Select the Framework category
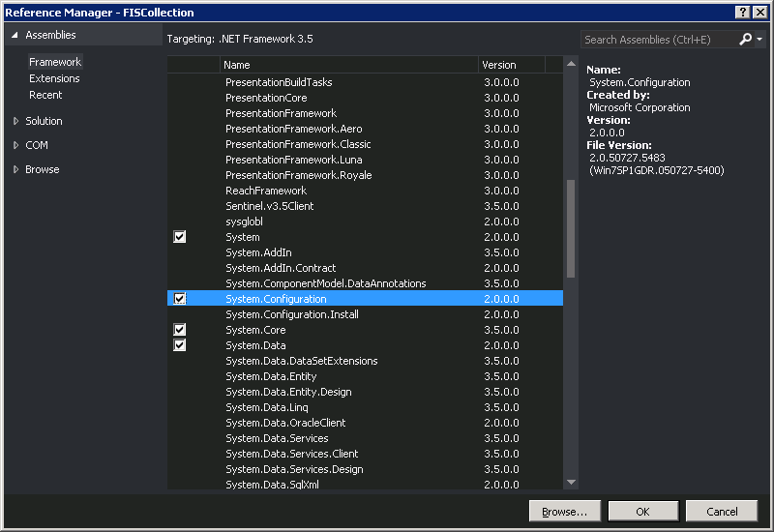 (x=55, y=62)
